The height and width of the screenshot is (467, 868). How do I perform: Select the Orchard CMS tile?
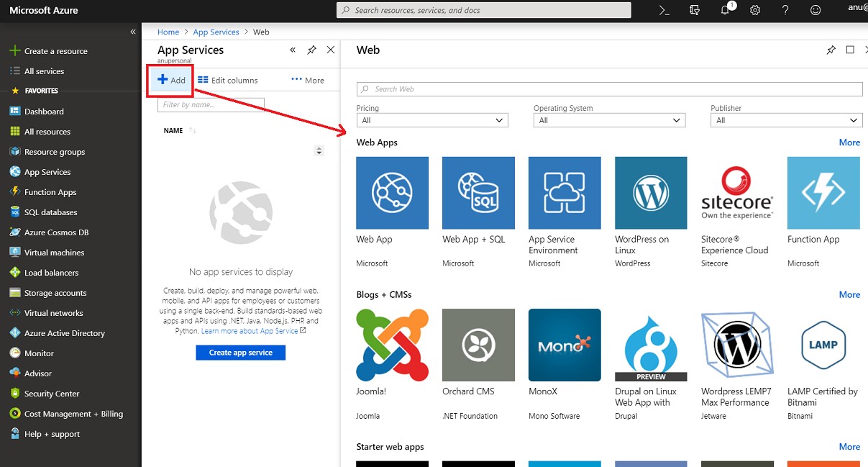pos(478,345)
